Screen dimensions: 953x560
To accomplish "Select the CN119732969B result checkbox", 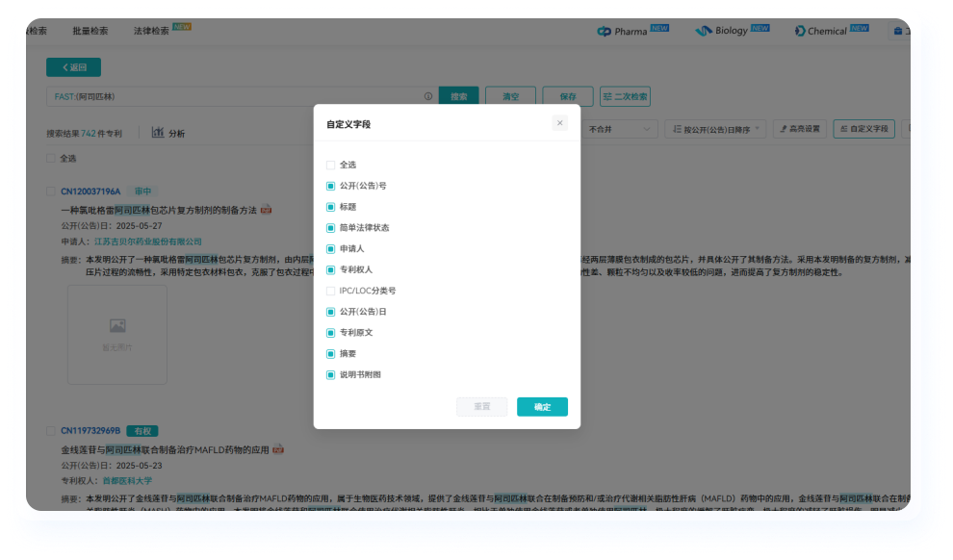I will click(x=51, y=431).
